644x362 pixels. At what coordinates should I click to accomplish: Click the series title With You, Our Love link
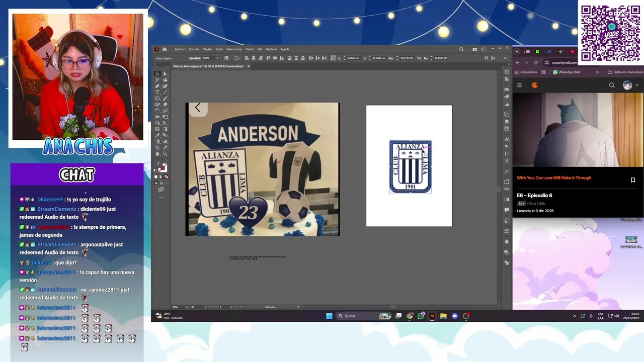coord(554,178)
